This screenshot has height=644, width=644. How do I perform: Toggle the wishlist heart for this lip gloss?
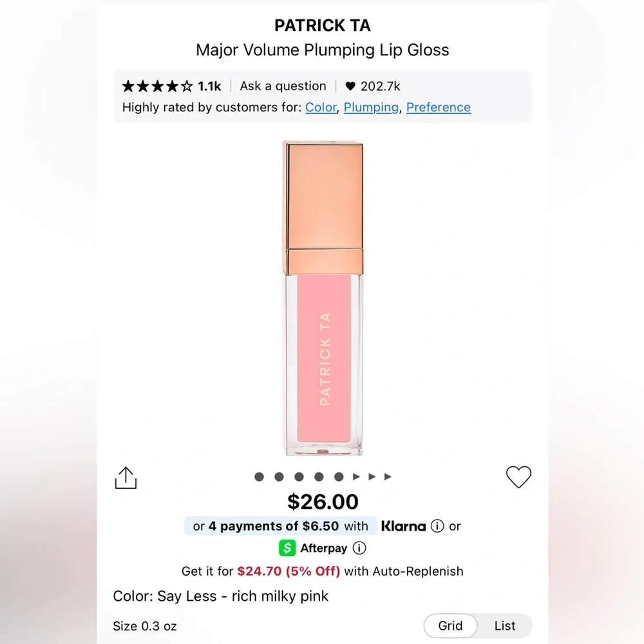(x=518, y=477)
